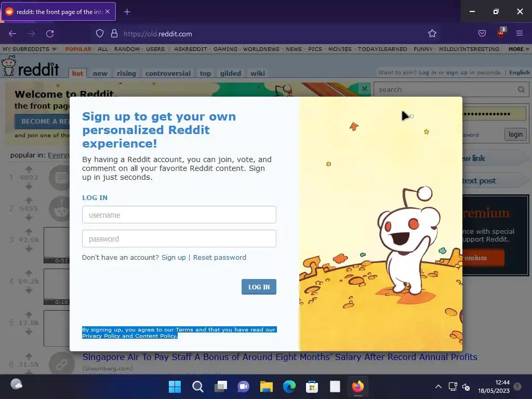Open the RANDOM link in the top bar
This screenshot has height=399, width=532.
coord(127,49)
